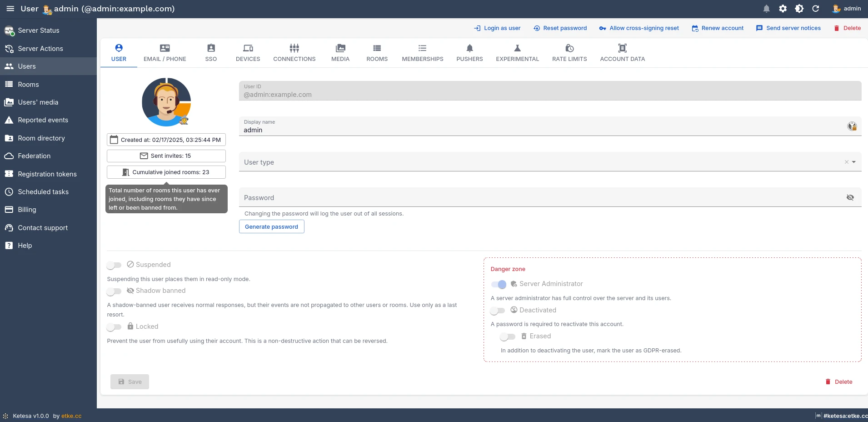This screenshot has height=422, width=868.
Task: Toggle the theme switcher icon in top bar
Action: (799, 9)
